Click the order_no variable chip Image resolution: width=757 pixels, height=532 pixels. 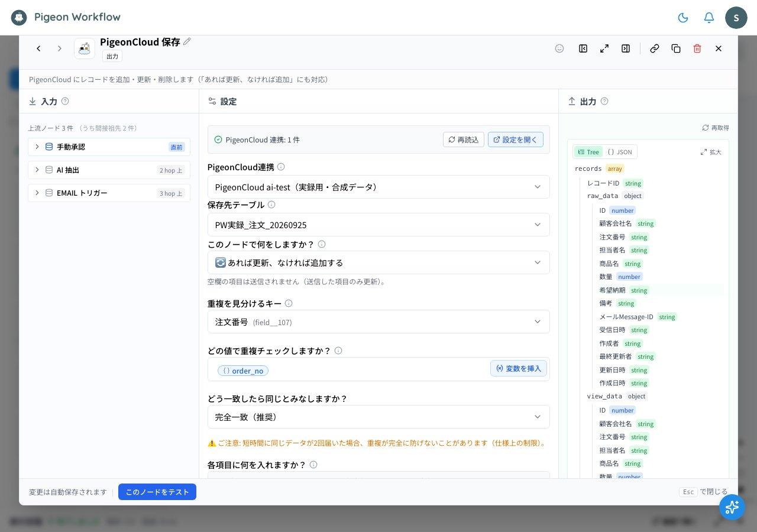coord(243,371)
